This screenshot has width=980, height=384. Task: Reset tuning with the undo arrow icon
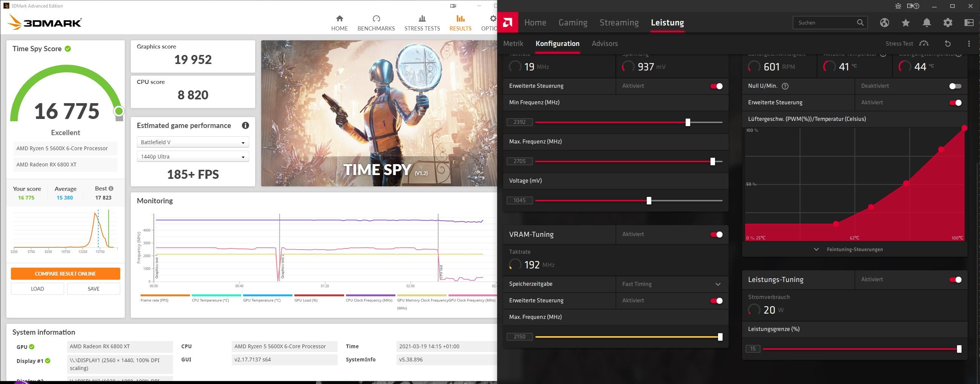pyautogui.click(x=948, y=43)
